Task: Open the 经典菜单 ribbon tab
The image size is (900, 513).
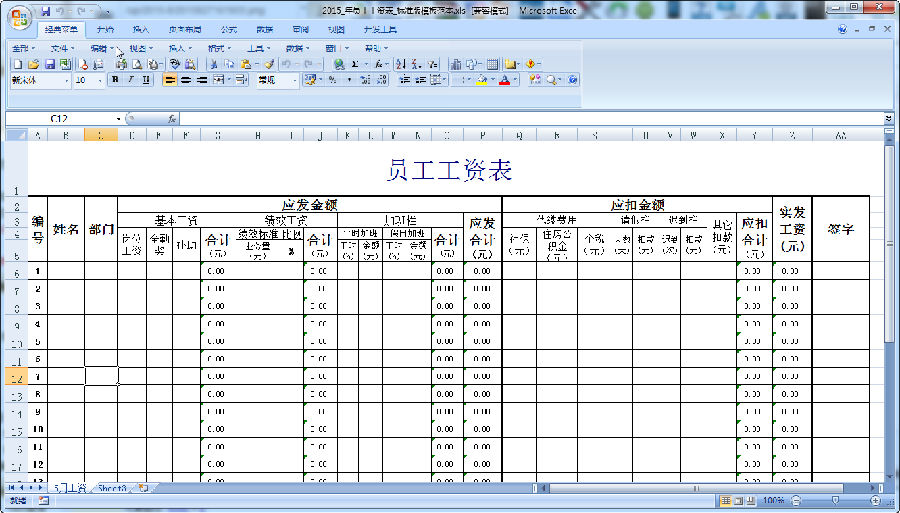Action: point(61,29)
